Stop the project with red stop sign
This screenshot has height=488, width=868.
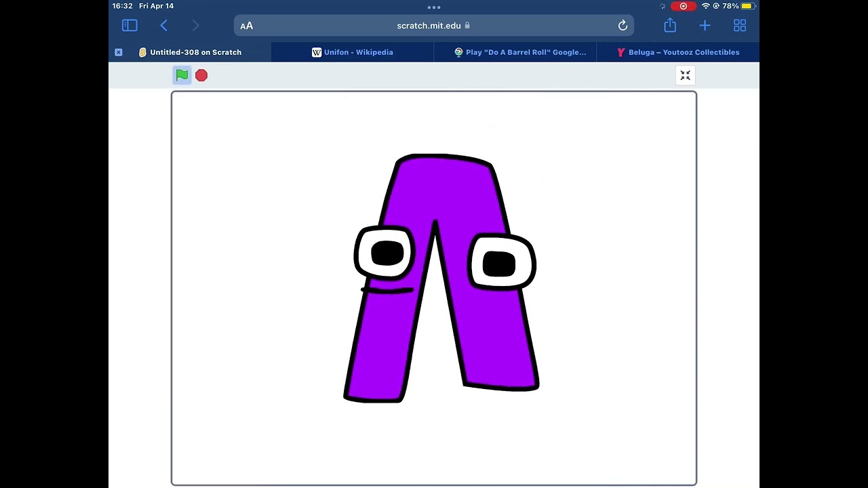click(201, 75)
